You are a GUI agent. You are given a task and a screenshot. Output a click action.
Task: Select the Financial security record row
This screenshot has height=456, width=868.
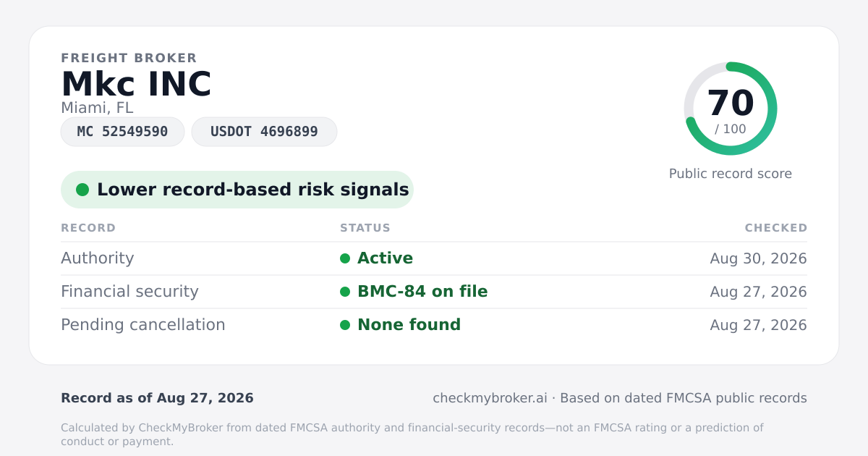[434, 292]
